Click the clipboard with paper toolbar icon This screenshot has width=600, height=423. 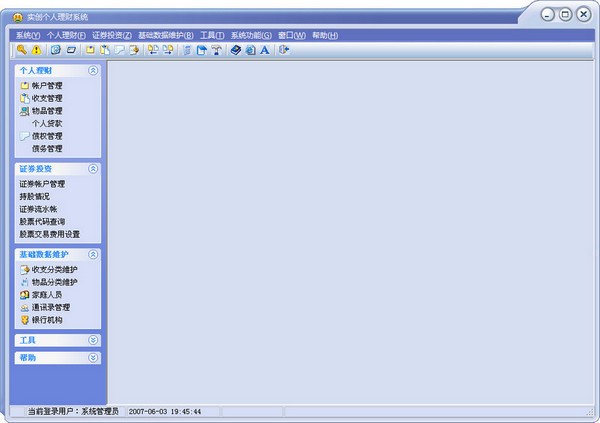pyautogui.click(x=105, y=50)
